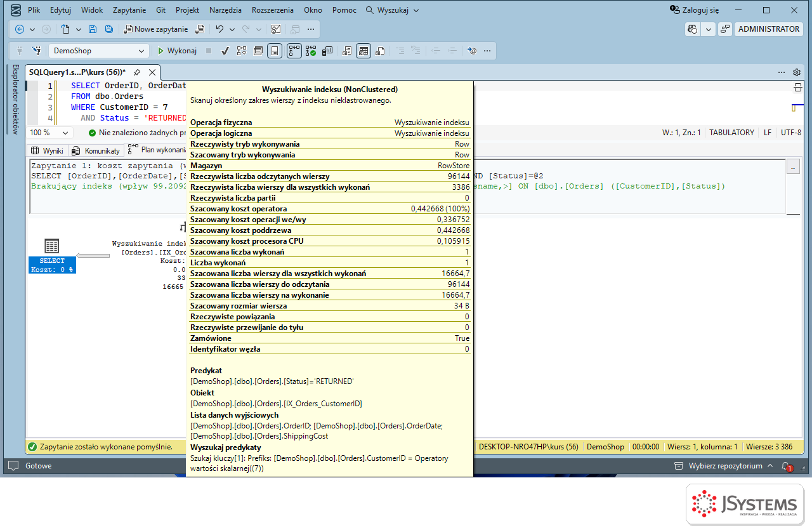The image size is (812, 530).
Task: Open the Narzędzia menu
Action: tap(225, 10)
